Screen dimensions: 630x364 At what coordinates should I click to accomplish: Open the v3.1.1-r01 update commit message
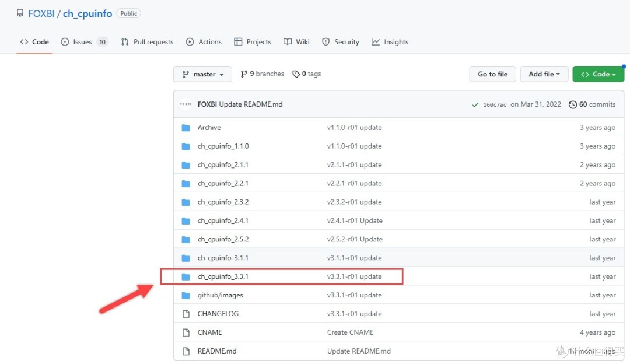355,258
